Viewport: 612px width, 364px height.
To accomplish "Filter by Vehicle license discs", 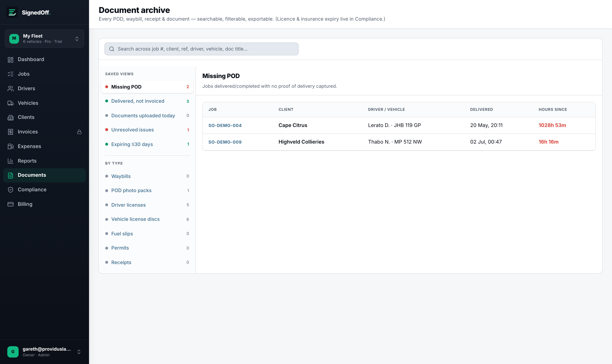I will click(147, 219).
